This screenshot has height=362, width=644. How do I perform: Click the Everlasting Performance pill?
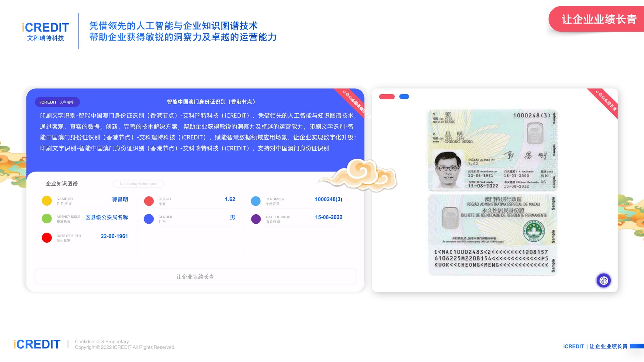pos(138,184)
